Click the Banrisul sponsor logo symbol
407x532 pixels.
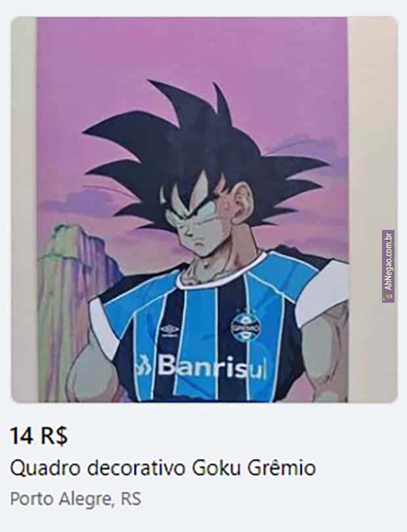(x=145, y=366)
